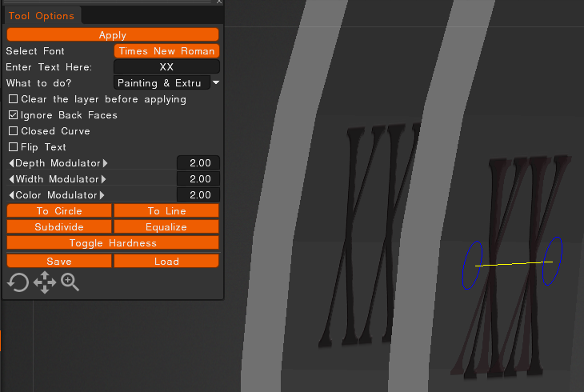The width and height of the screenshot is (584, 392).
Task: Click the Toggle Hardness button
Action: (113, 242)
